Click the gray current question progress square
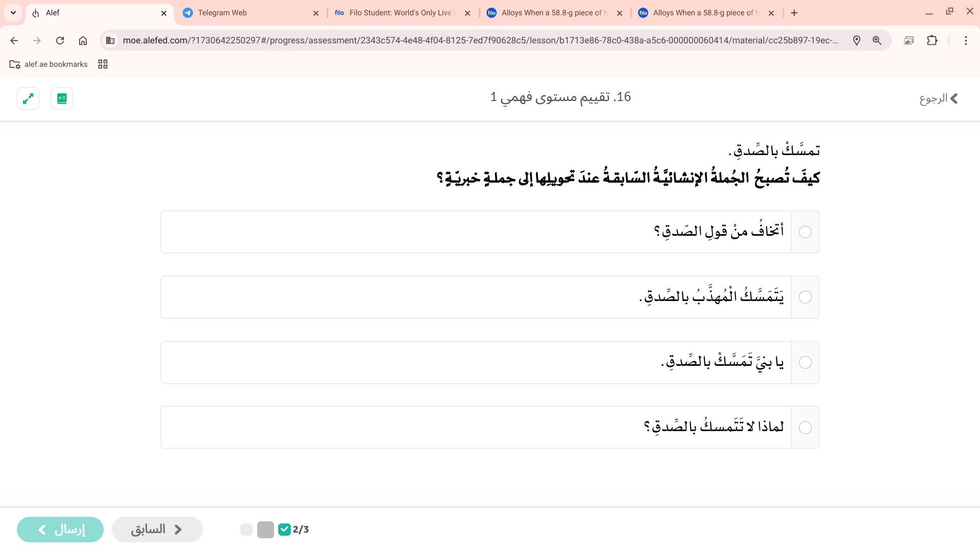The height and width of the screenshot is (551, 980). click(x=265, y=530)
